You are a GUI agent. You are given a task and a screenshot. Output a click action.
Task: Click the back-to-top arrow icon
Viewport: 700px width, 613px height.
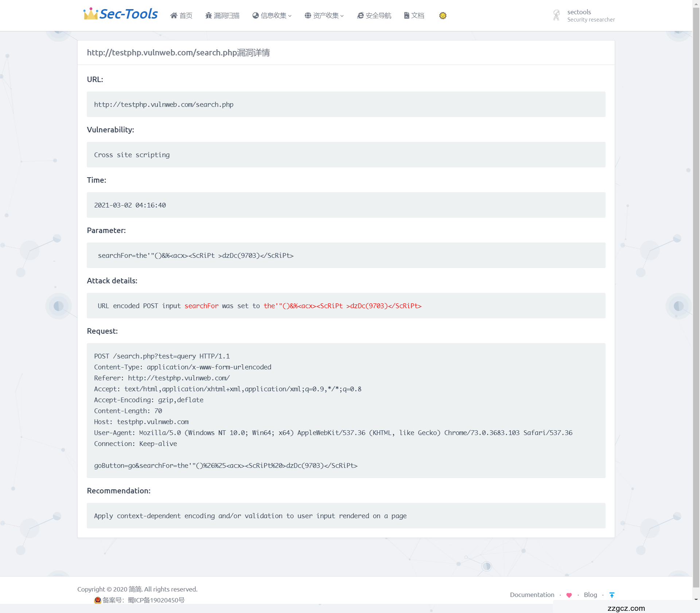612,595
